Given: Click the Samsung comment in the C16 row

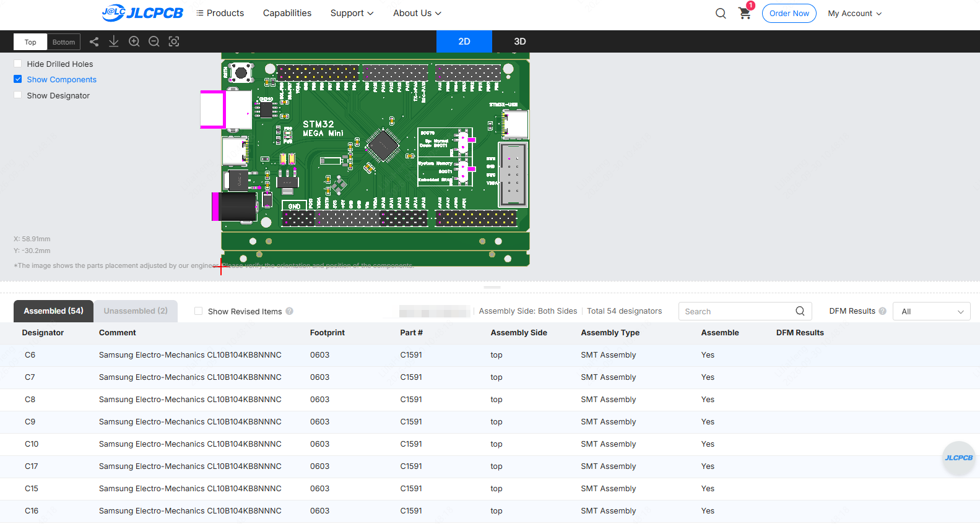Looking at the screenshot, I should (x=190, y=511).
